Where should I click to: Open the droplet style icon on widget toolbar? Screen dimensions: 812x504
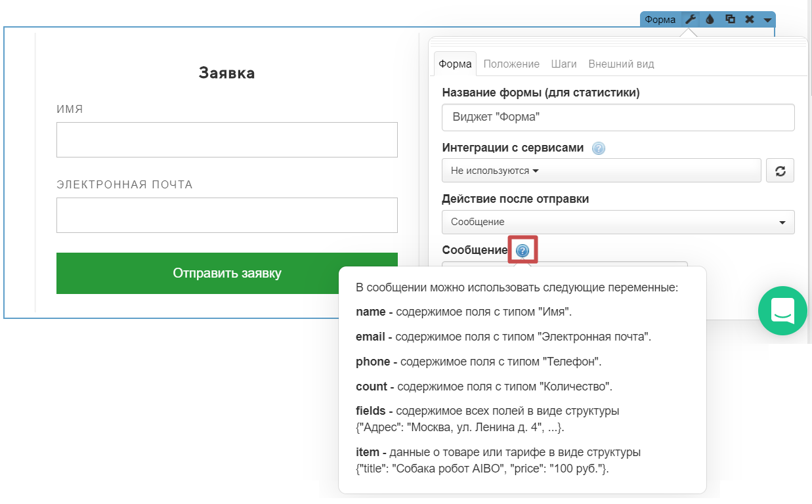point(710,19)
